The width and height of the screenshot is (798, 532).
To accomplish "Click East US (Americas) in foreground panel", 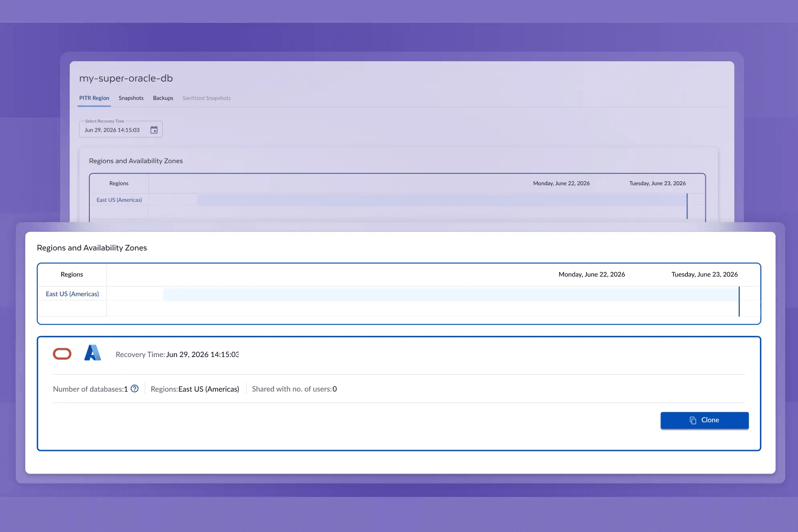I will click(72, 294).
